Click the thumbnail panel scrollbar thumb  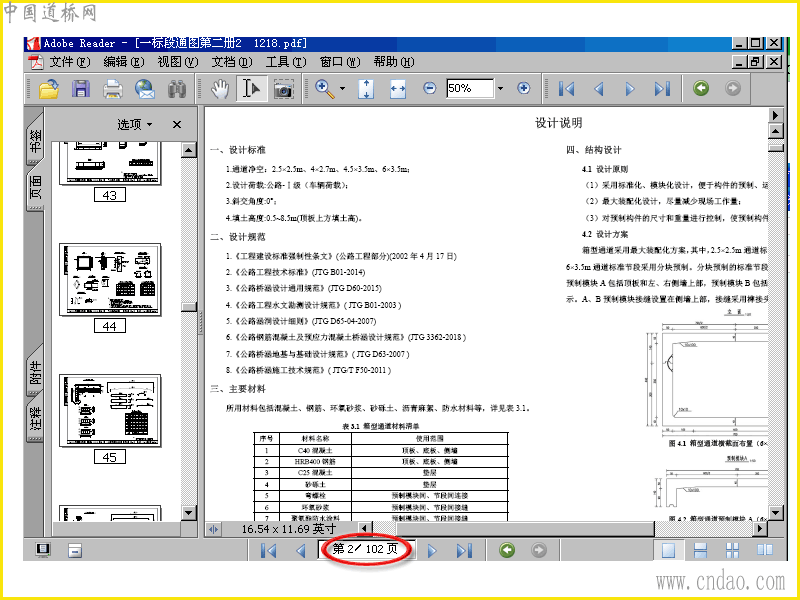pyautogui.click(x=189, y=307)
